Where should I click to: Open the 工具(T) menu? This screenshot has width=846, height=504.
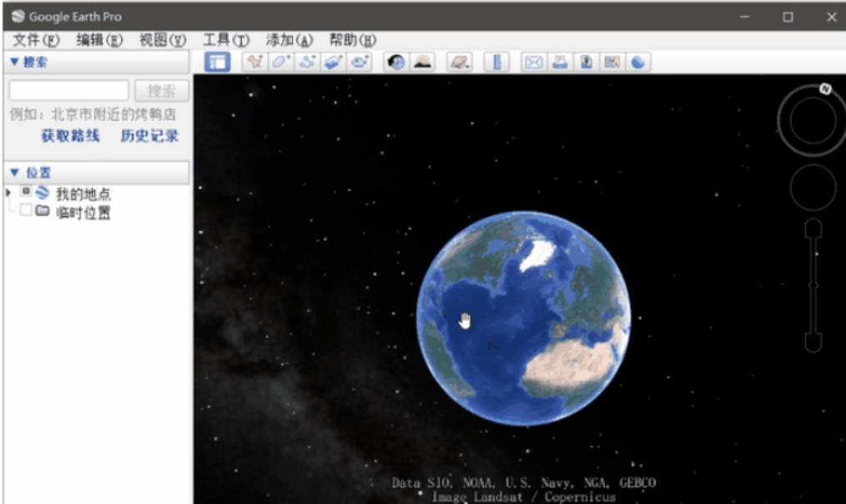[225, 40]
